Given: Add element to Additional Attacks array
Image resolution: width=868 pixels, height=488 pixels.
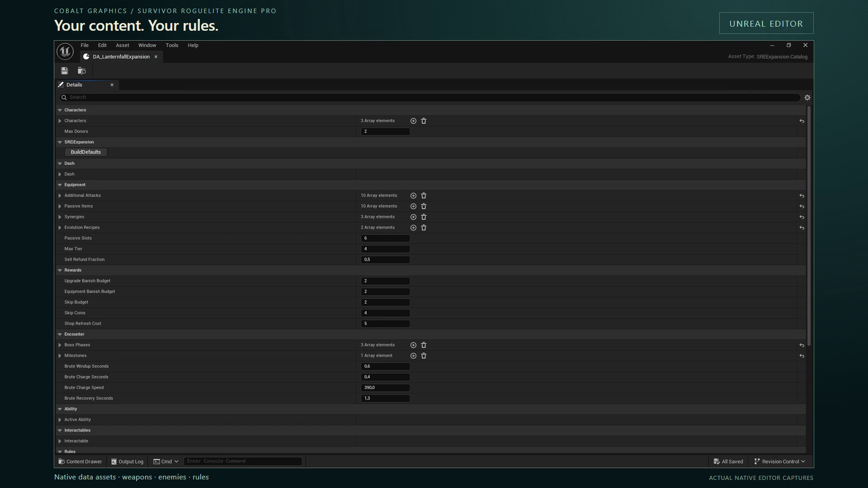Looking at the screenshot, I should pyautogui.click(x=413, y=196).
